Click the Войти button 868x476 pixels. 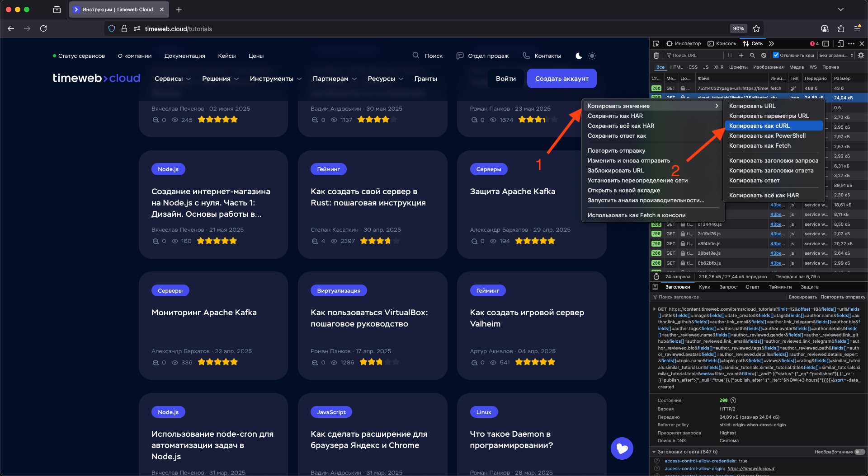click(x=505, y=79)
